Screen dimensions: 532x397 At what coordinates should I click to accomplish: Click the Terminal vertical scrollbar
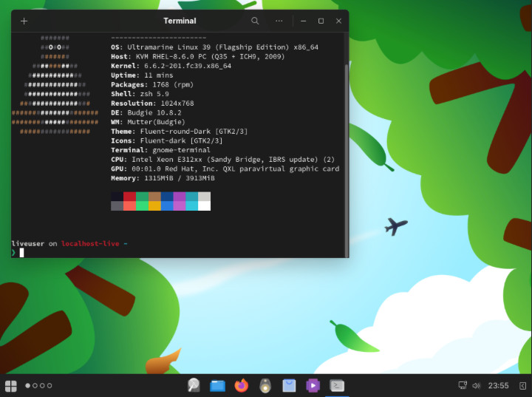tap(347, 160)
